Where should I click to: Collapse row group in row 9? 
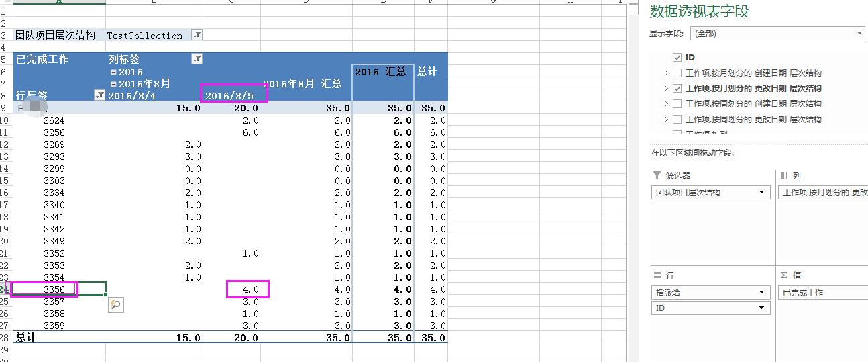pos(21,108)
